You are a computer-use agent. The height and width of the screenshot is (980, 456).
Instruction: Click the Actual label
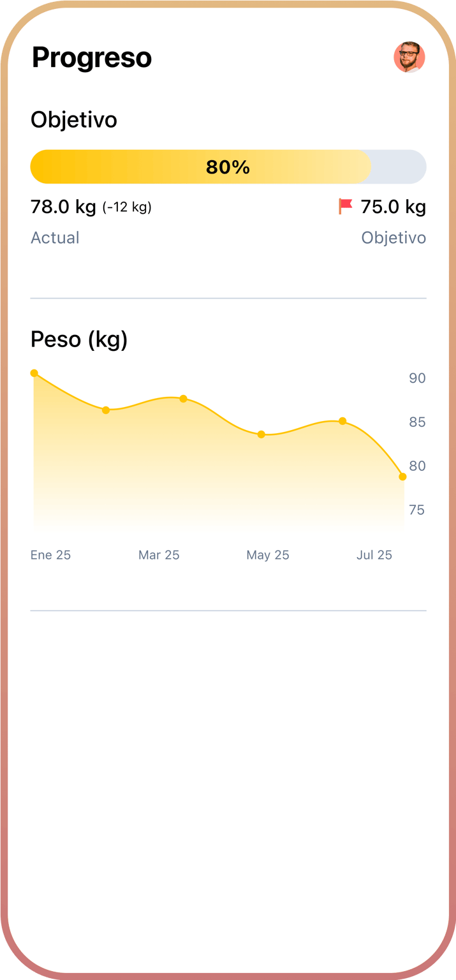click(55, 237)
